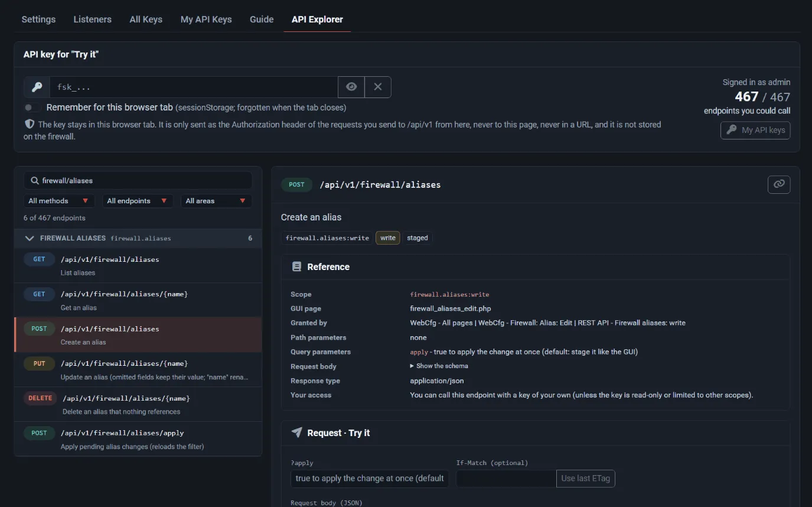The height and width of the screenshot is (507, 812).
Task: Click the '6 of 467 endpoints' count text
Action: (54, 217)
